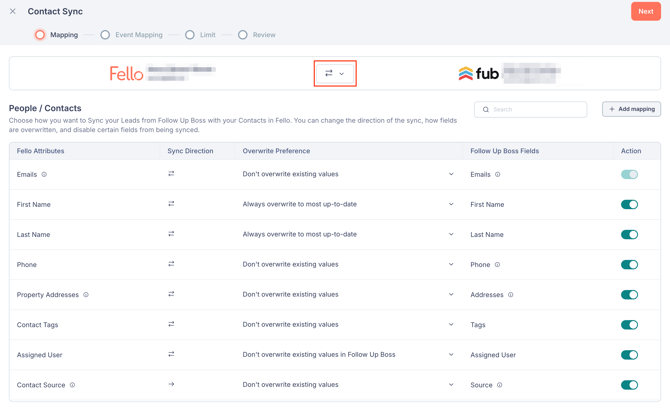Close the Contact Sync dialog with X
The width and height of the screenshot is (670, 408).
click(x=13, y=12)
